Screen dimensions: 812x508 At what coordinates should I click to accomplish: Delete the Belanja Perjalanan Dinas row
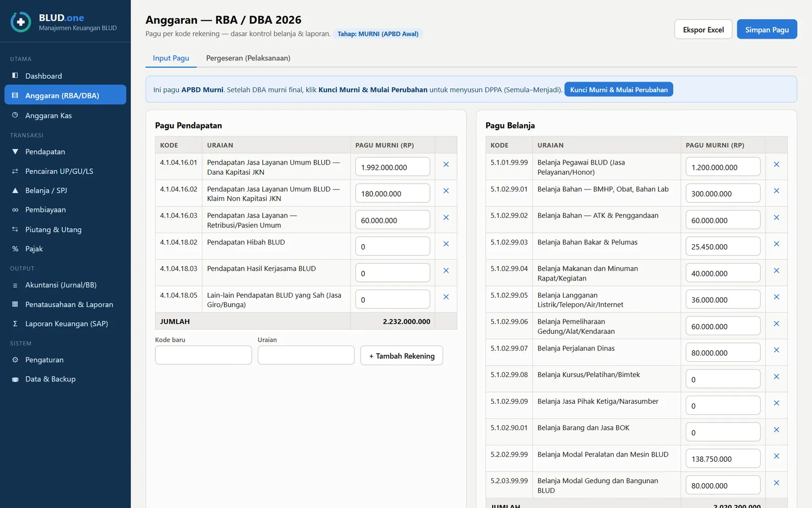(x=776, y=350)
